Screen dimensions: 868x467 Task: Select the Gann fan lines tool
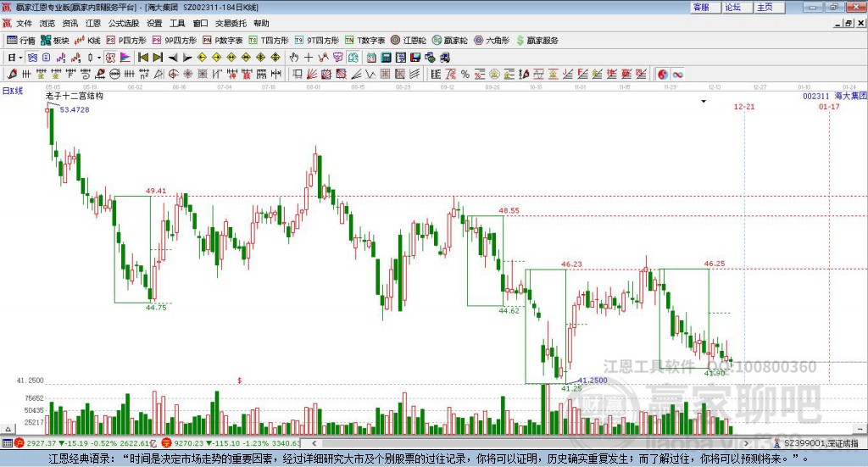(x=312, y=74)
